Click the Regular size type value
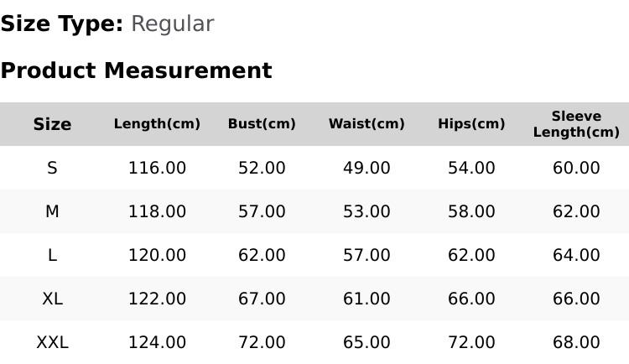The image size is (629, 364). [x=173, y=24]
